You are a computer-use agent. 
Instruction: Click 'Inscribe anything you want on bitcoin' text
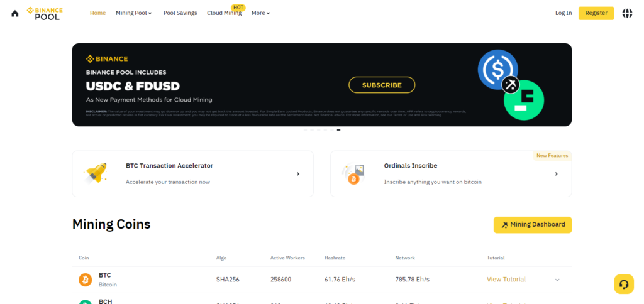tap(433, 182)
